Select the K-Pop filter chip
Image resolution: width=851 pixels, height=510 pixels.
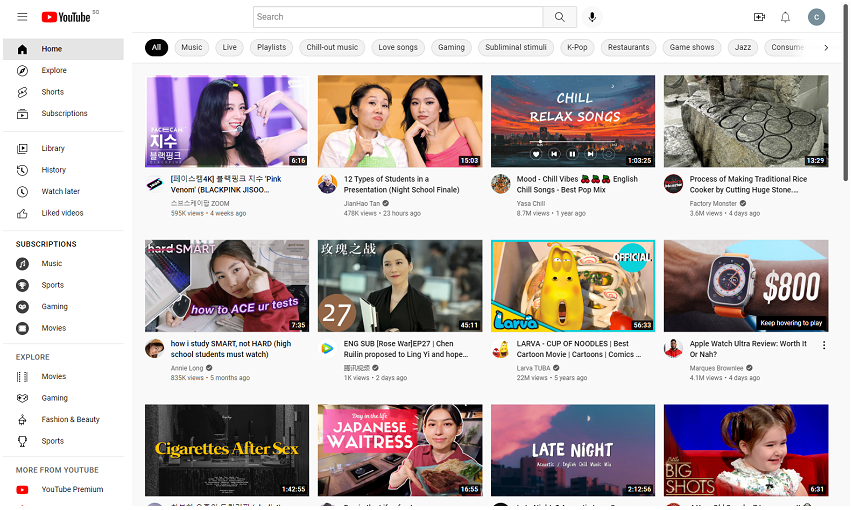(577, 47)
